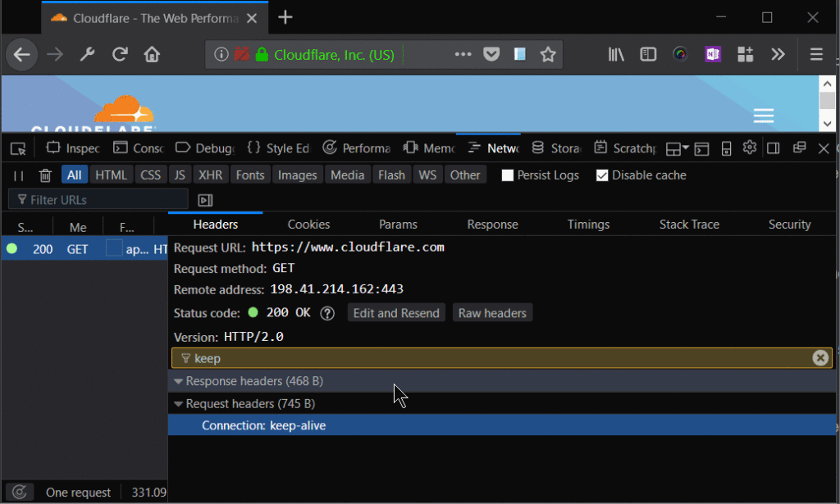The image size is (840, 504).
Task: Open the Style Editor panel
Action: coord(279,148)
